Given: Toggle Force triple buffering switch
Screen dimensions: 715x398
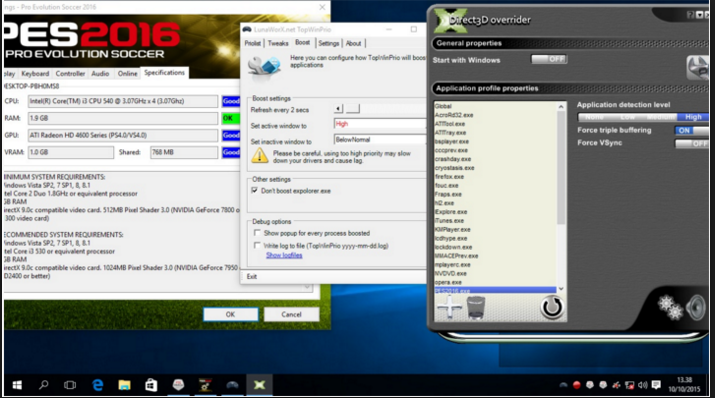Looking at the screenshot, I should pyautogui.click(x=691, y=130).
